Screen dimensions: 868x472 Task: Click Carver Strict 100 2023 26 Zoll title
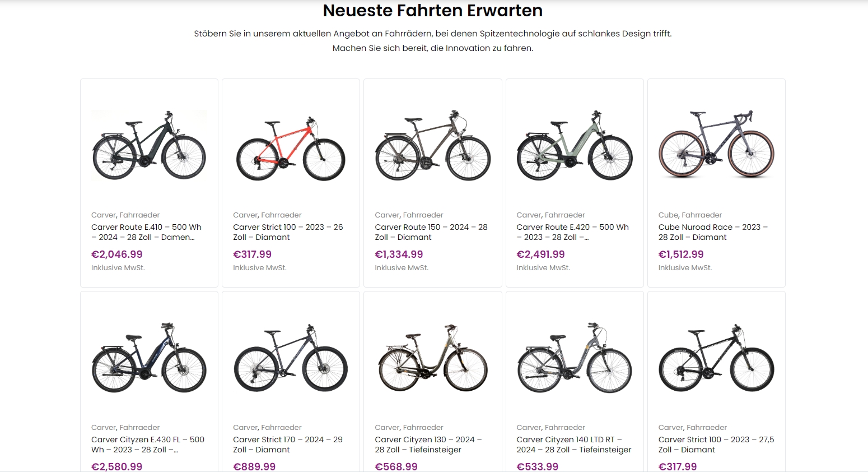click(x=288, y=232)
